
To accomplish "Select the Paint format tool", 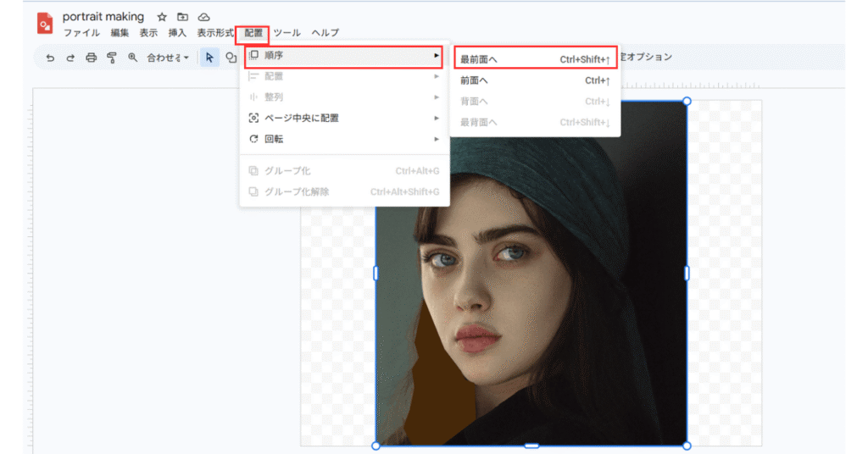I will (x=111, y=58).
